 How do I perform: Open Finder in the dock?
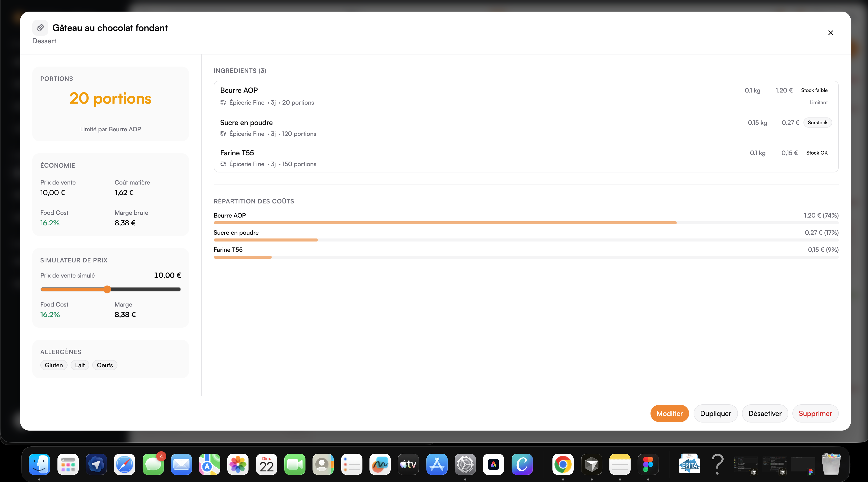[39, 464]
